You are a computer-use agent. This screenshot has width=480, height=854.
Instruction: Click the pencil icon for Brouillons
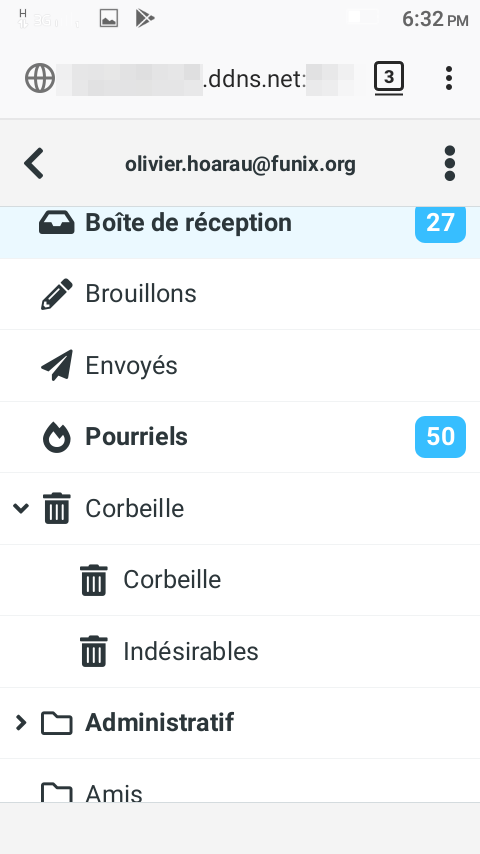point(57,294)
